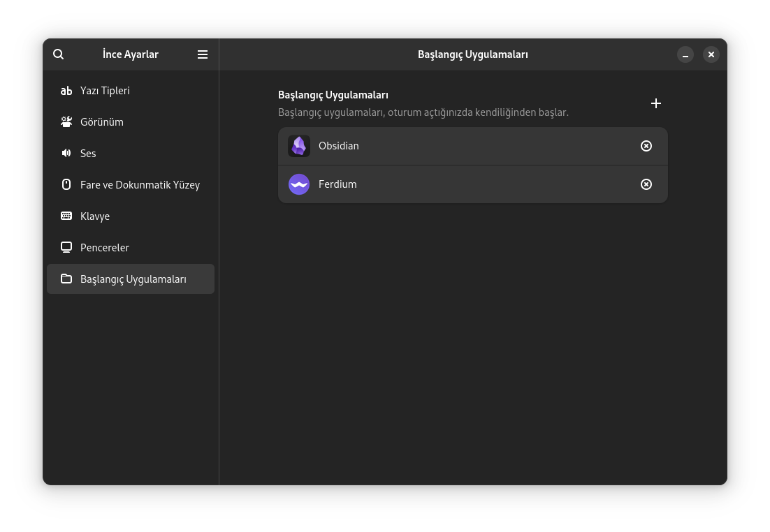Remove Obsidian from startup applications

click(x=646, y=146)
